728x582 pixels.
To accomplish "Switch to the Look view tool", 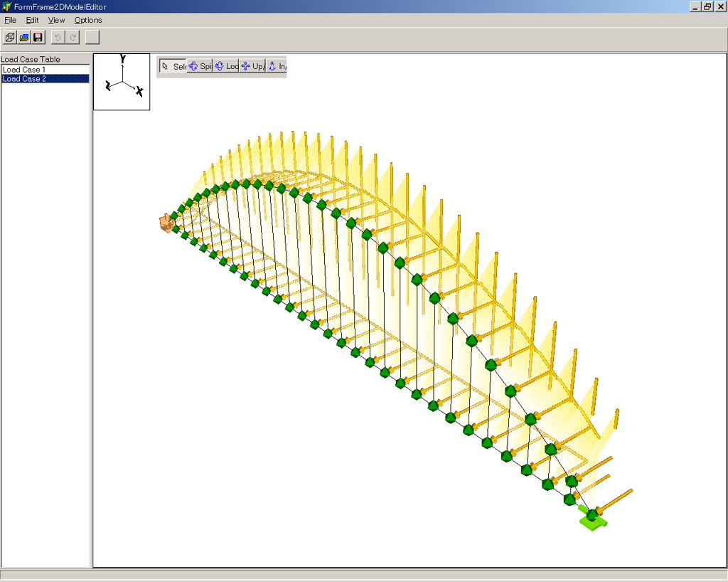I will pos(226,66).
